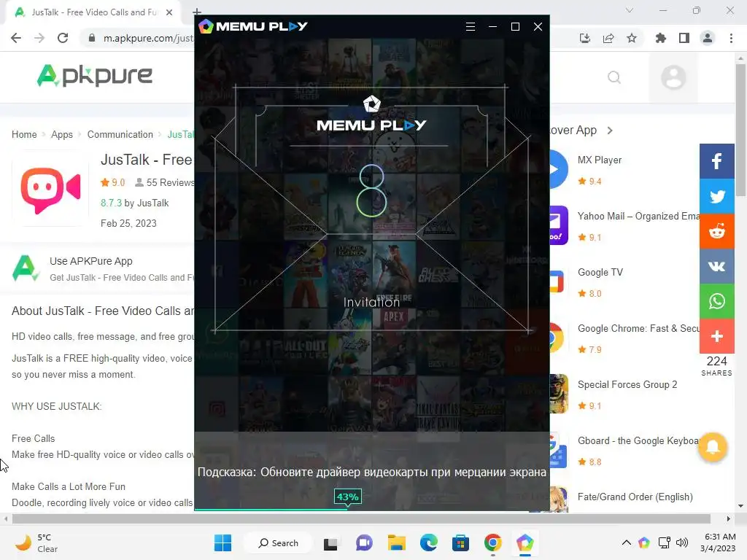Open the Google TV app listing

600,273
